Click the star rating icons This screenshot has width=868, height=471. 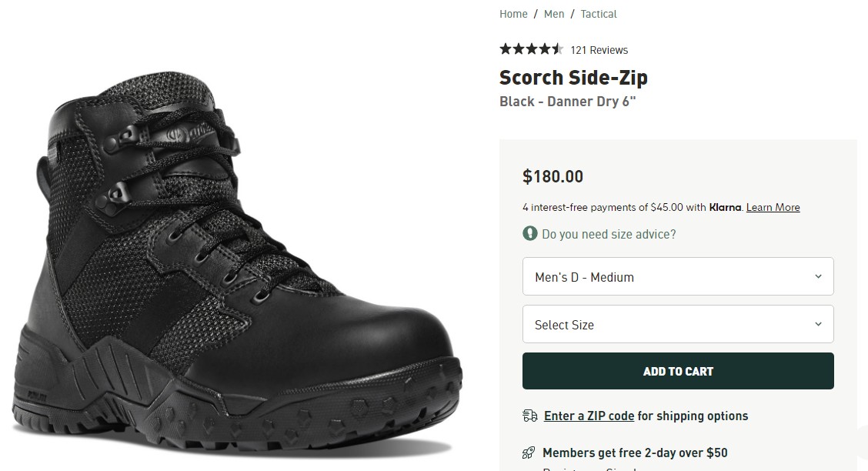click(531, 49)
